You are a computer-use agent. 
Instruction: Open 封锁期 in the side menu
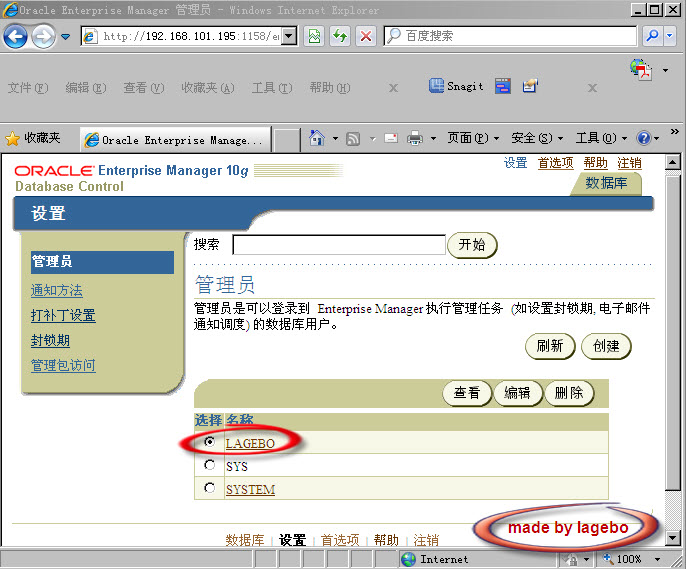(x=50, y=340)
